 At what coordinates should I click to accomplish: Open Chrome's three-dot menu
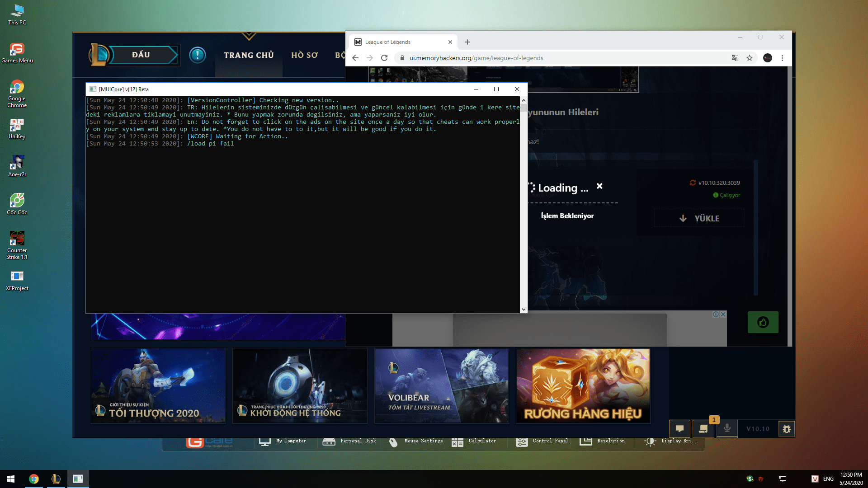[782, 58]
